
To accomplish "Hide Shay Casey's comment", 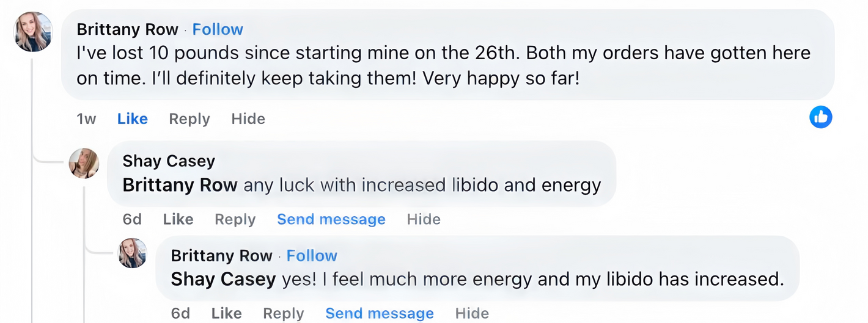I will 423,219.
